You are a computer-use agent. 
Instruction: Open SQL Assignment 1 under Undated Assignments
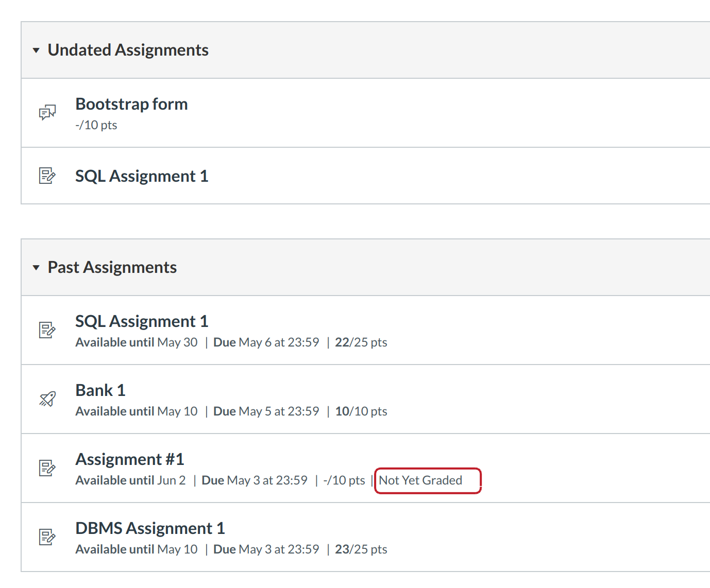142,176
